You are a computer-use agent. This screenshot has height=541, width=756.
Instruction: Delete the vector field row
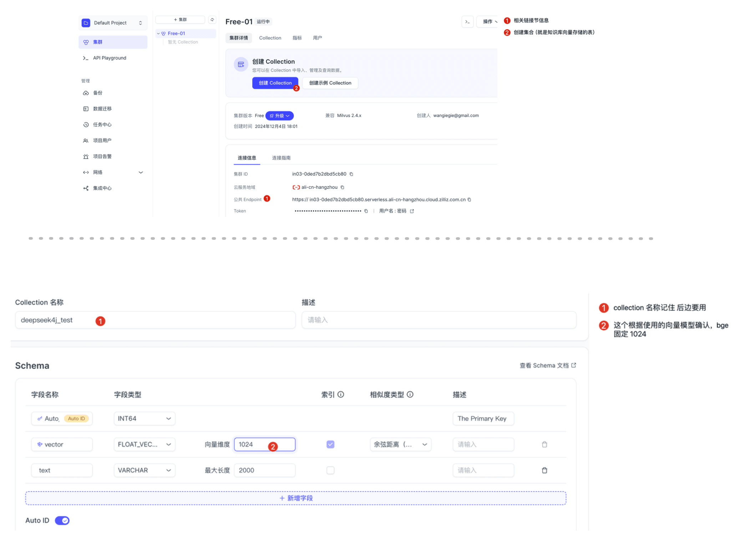tap(544, 444)
